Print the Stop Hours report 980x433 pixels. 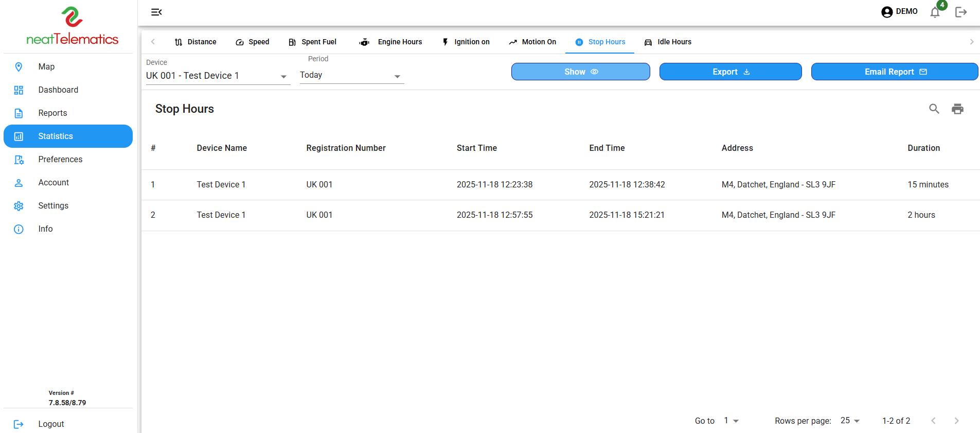pyautogui.click(x=957, y=109)
